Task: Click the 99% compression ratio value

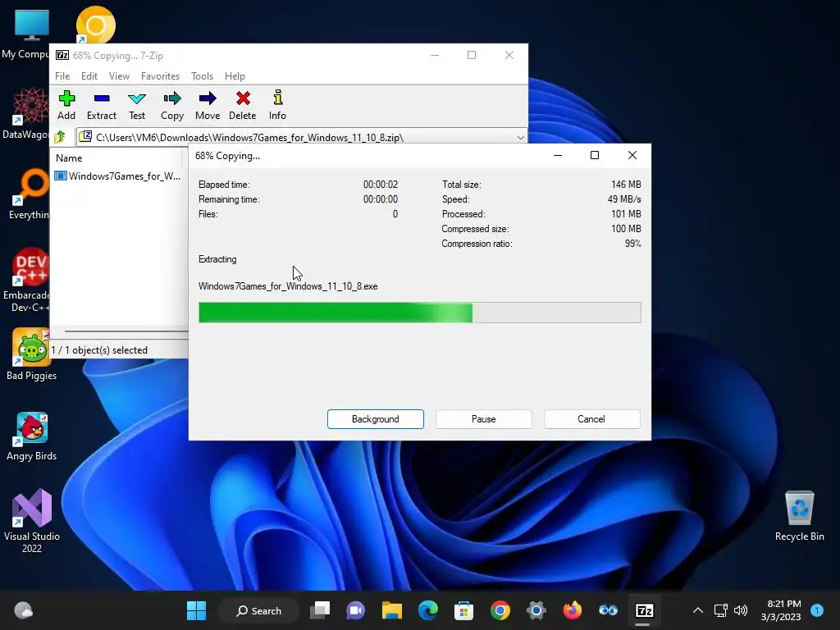Action: 632,243
